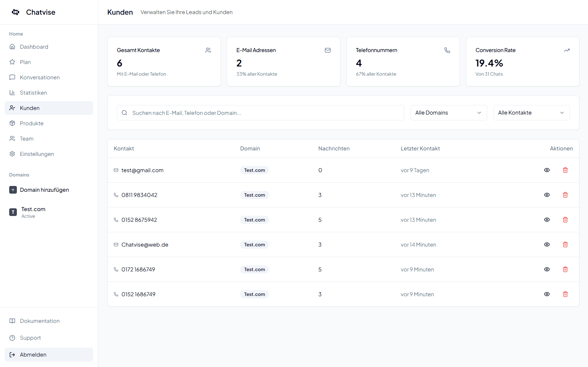Open the Dashboard from the sidebar

coord(34,47)
